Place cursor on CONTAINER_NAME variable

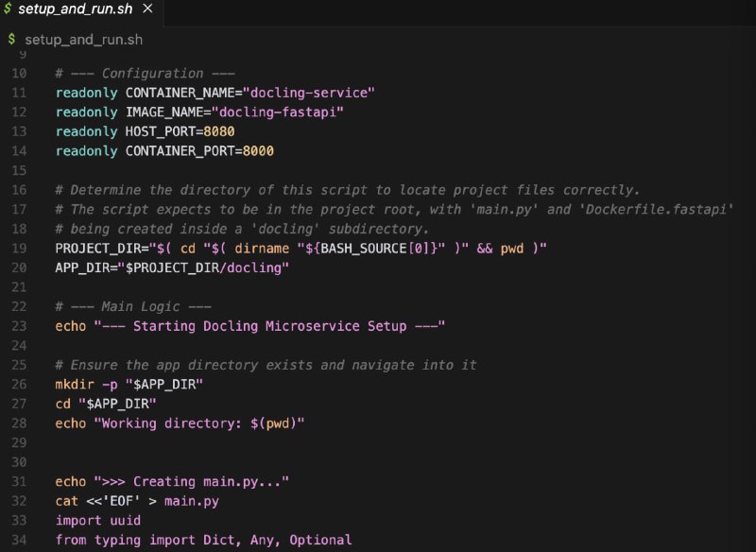pyautogui.click(x=180, y=93)
